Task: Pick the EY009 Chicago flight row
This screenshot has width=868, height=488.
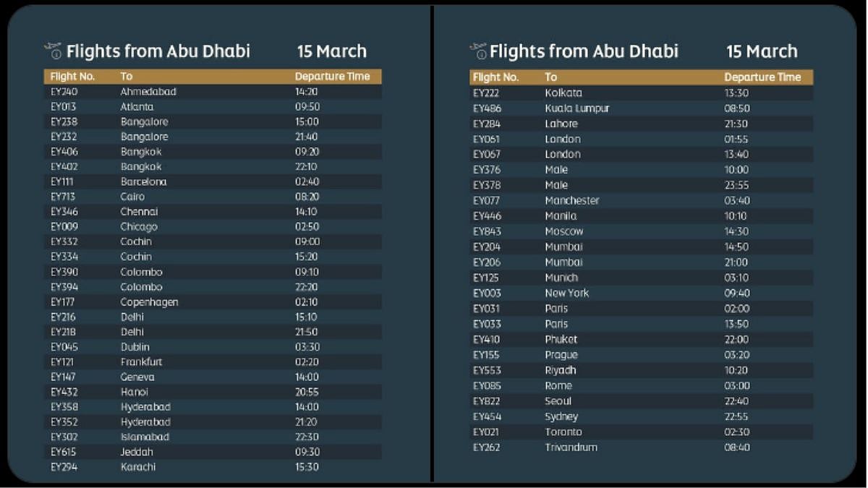Action: click(x=213, y=227)
